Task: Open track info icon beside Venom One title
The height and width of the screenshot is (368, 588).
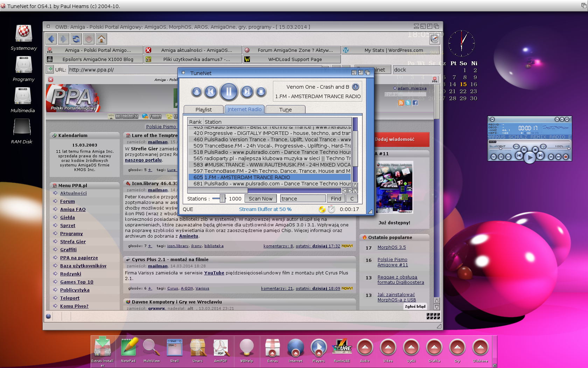Action: (x=356, y=87)
